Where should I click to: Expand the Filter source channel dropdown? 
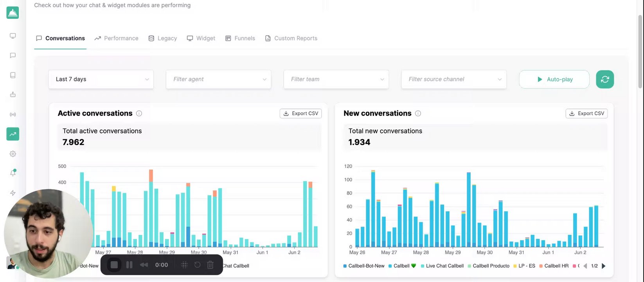(x=454, y=79)
